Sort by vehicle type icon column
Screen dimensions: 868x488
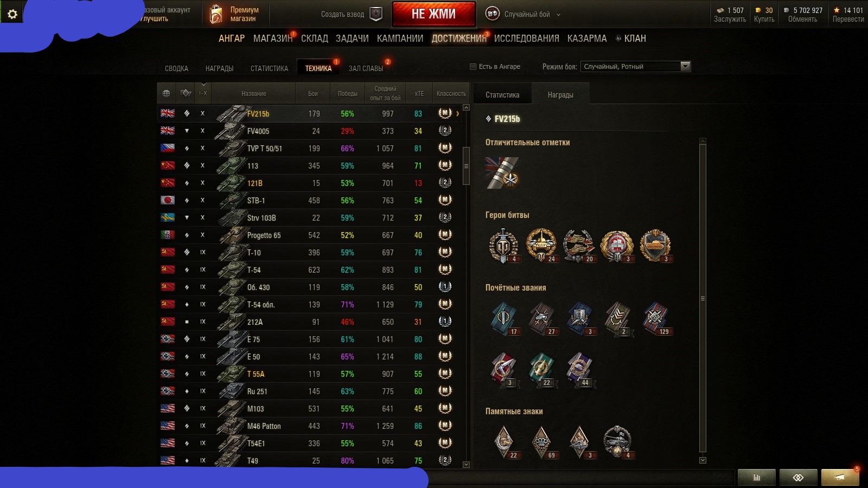[186, 93]
